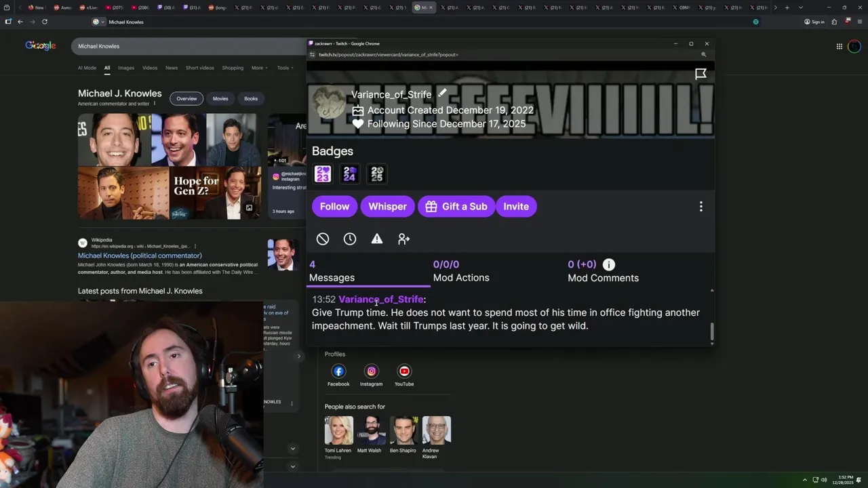Open the YouTube profile icon
868x488 pixels.
click(404, 371)
